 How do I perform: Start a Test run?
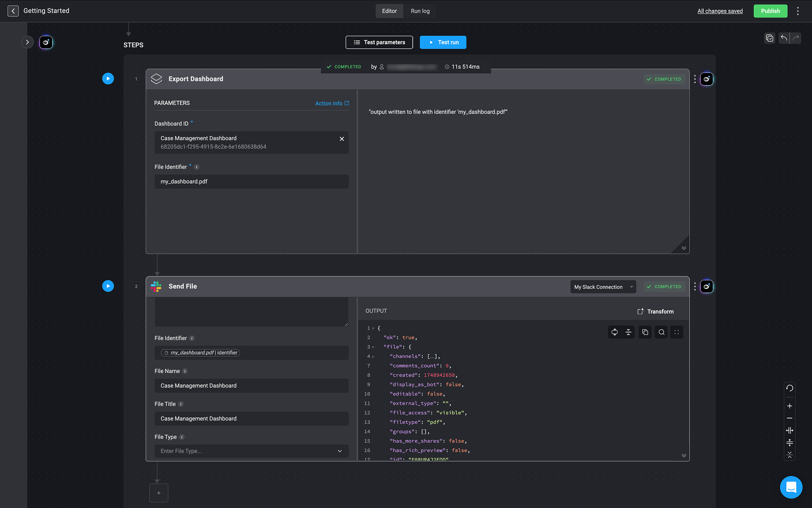pos(443,42)
